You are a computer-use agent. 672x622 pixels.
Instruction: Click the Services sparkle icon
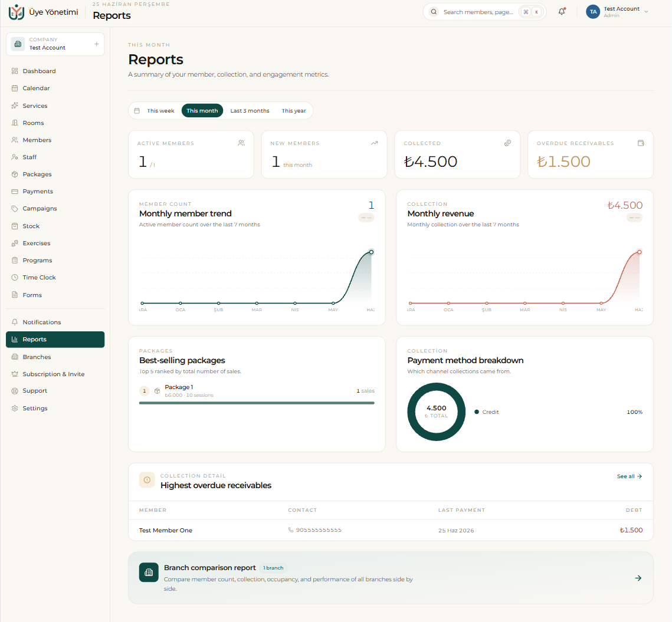[15, 106]
